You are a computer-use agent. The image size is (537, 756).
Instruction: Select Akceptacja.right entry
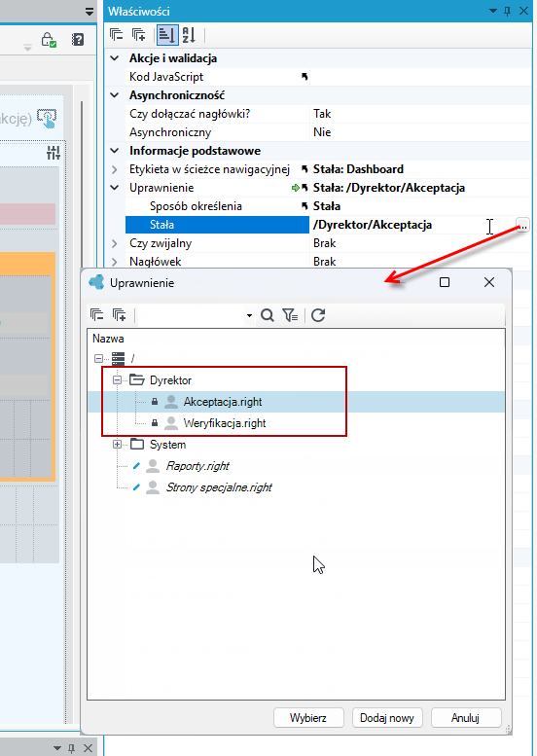[x=223, y=402]
